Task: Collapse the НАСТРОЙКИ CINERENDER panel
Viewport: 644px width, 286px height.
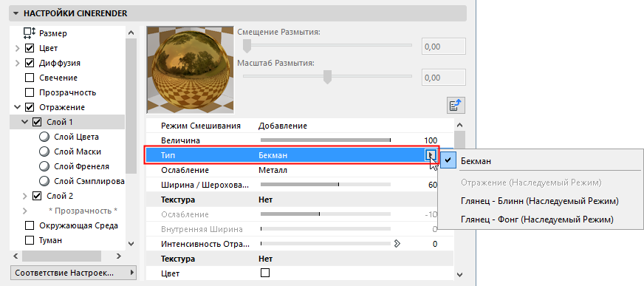Action: coord(16,13)
